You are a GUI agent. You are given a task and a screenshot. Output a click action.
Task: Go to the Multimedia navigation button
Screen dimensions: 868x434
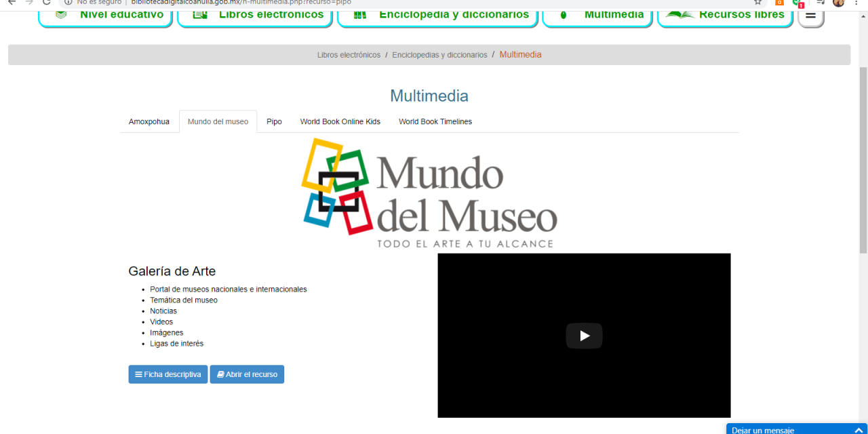tap(597, 14)
